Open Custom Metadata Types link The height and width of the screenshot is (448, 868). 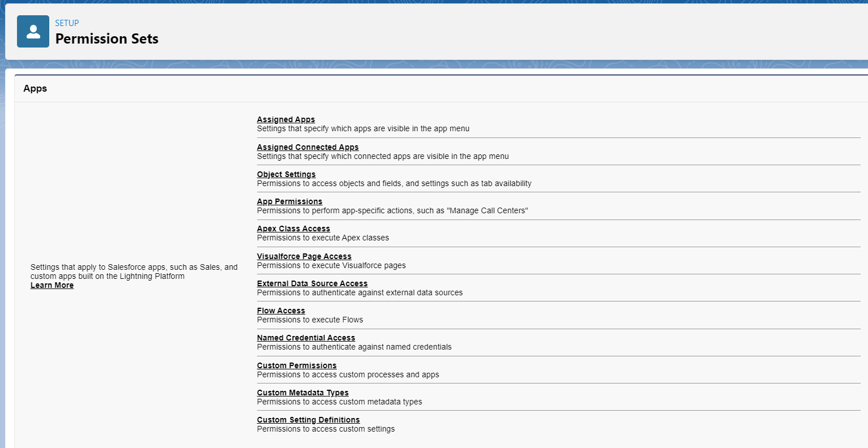pos(302,393)
